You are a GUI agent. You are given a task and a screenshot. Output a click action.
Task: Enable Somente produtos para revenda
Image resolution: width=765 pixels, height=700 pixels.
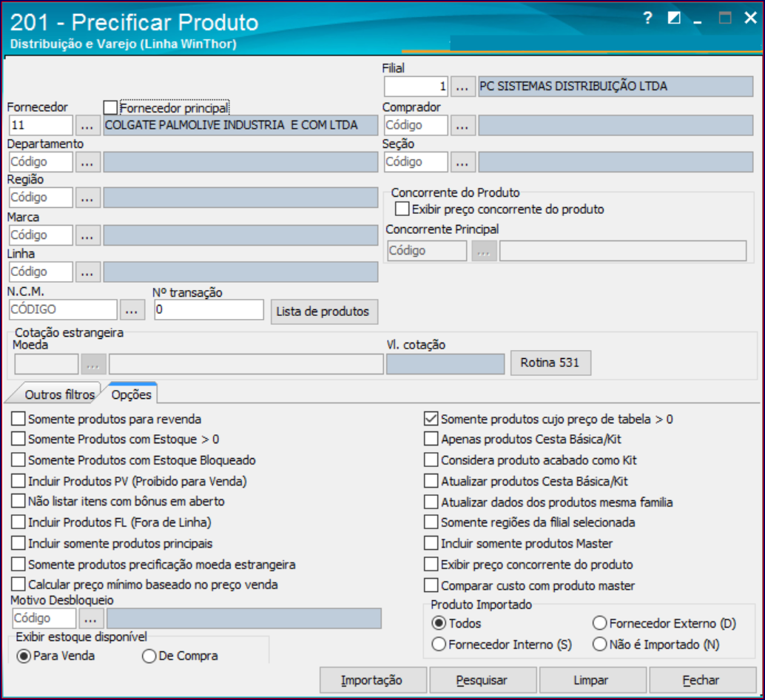(18, 419)
